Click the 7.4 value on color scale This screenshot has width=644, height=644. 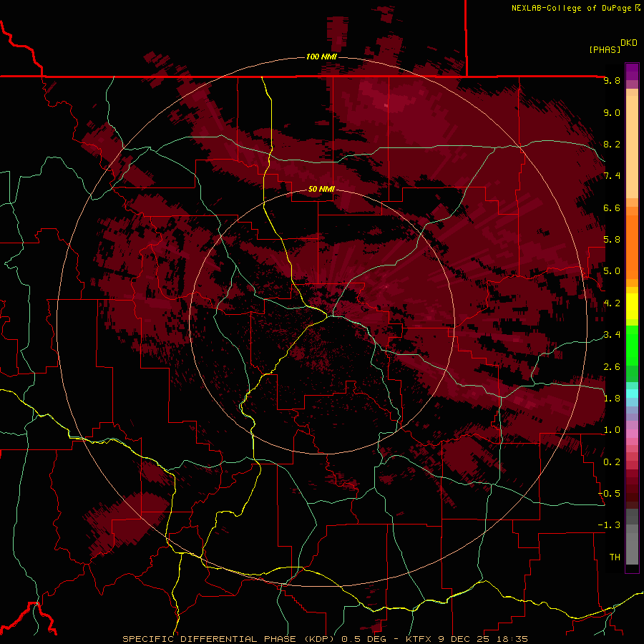[x=612, y=176]
